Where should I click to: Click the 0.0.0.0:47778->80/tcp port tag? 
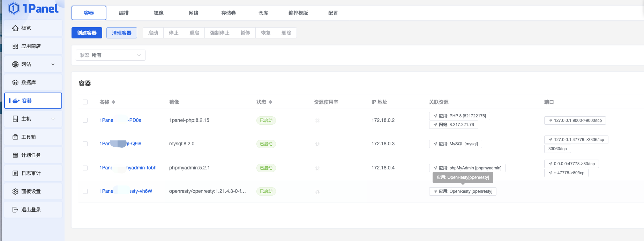(x=571, y=164)
